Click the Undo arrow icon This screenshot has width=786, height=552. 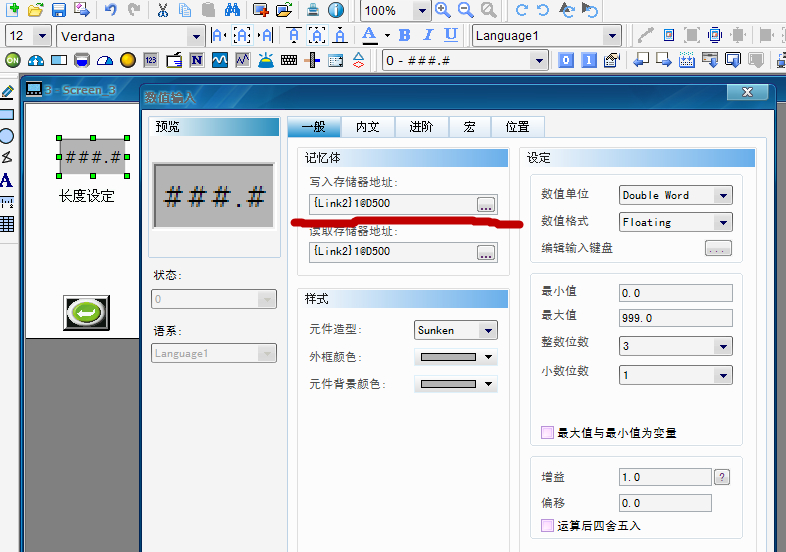pos(111,10)
